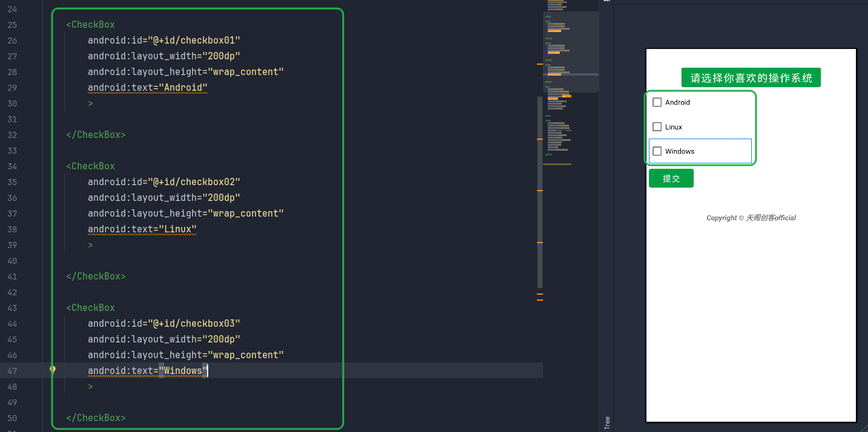The width and height of the screenshot is (868, 432).
Task: Toggle the Linux checkbox in the preview
Action: 657,127
